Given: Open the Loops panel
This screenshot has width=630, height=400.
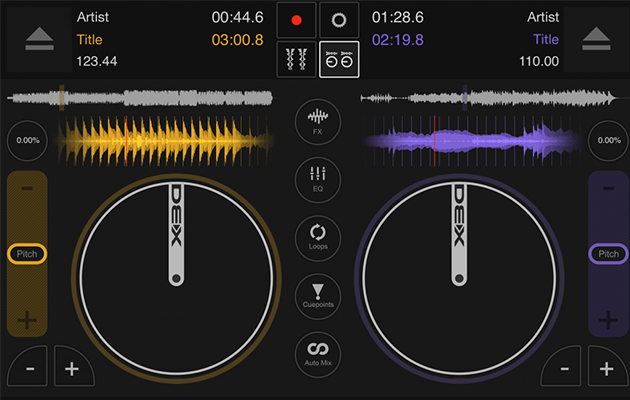Looking at the screenshot, I should point(317,236).
